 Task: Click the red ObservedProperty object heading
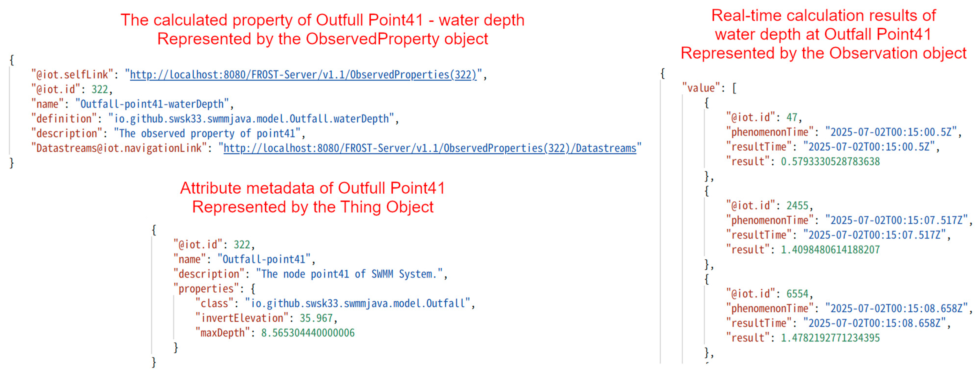tap(322, 39)
